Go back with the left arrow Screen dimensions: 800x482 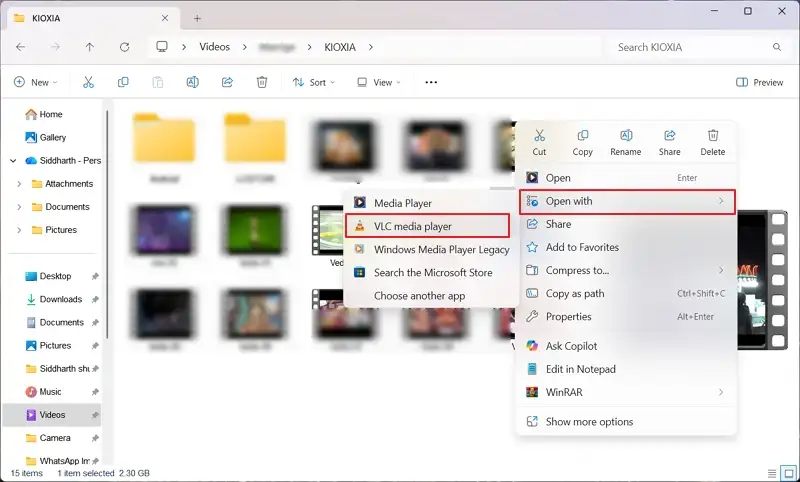tap(20, 47)
